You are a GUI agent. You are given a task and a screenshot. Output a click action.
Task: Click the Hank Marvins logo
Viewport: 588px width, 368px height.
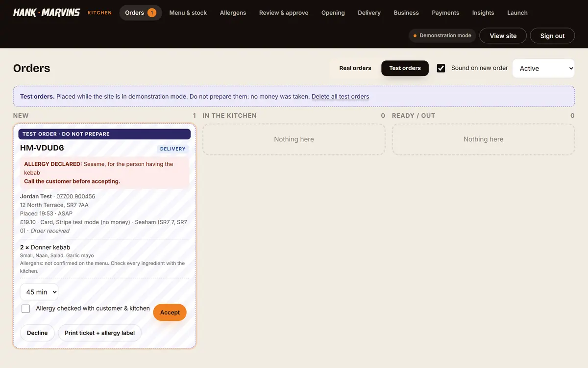[x=47, y=12]
